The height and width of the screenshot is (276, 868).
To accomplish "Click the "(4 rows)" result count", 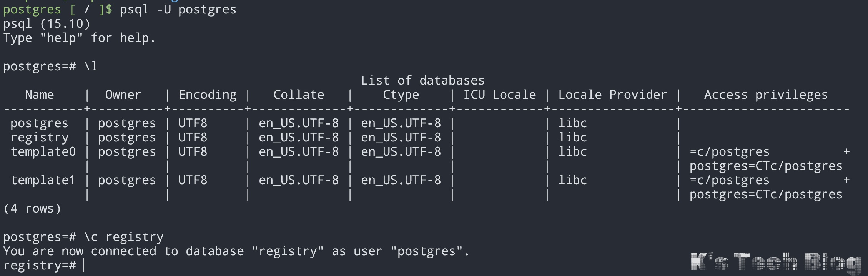I will (32, 209).
